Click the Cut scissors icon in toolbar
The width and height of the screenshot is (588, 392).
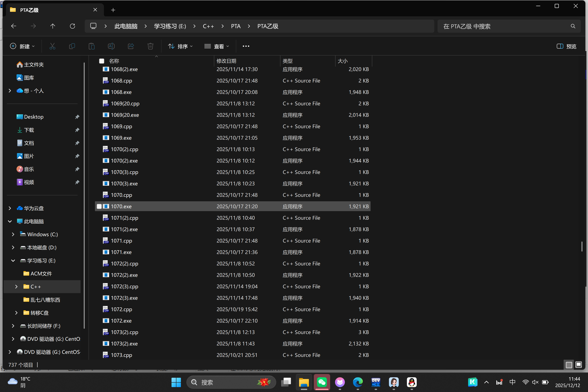pos(52,46)
